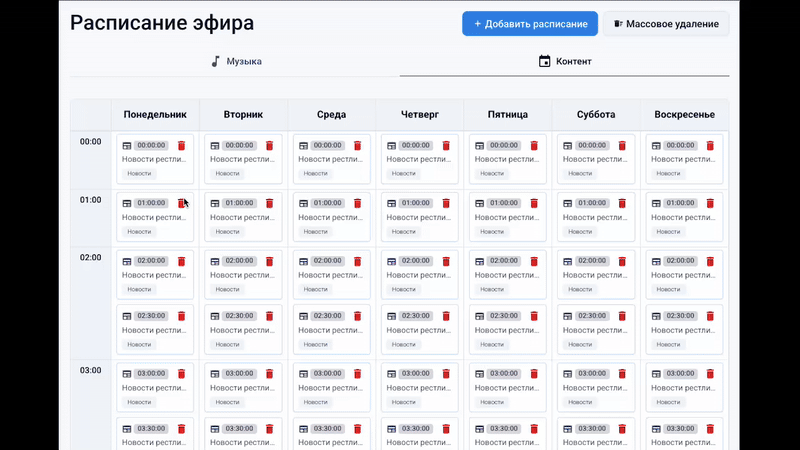
Task: Remove Sunday 01:00:00 entry via trash icon
Action: [710, 203]
